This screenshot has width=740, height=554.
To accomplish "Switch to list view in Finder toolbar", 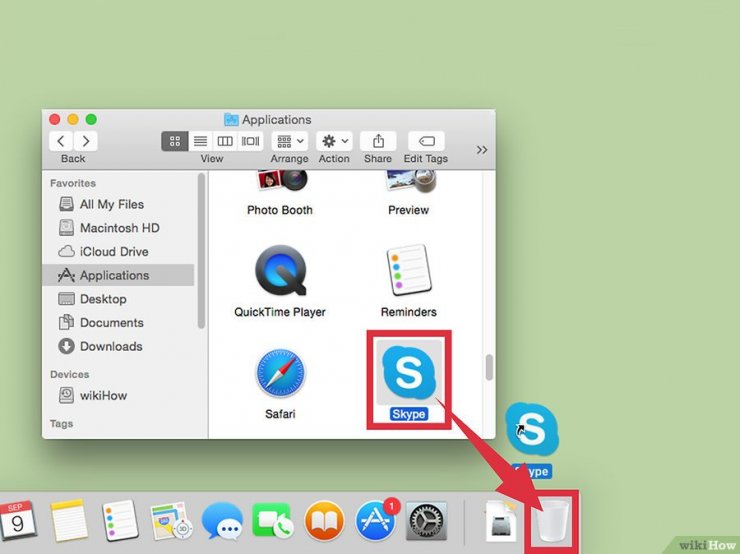I will click(x=200, y=142).
